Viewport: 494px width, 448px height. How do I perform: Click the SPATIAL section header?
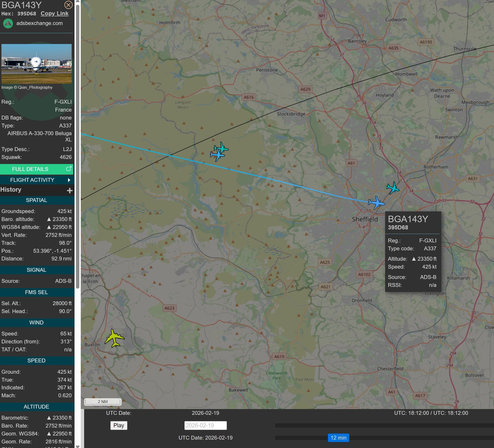[37, 200]
